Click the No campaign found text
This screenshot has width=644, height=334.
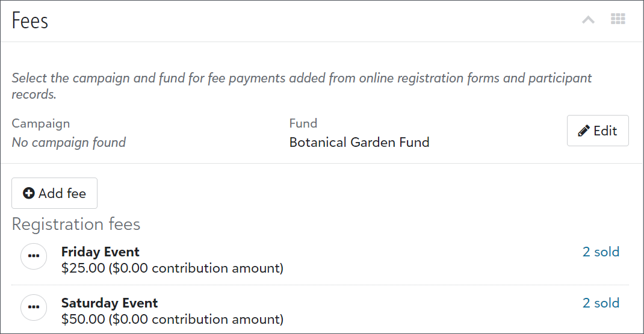coord(69,142)
